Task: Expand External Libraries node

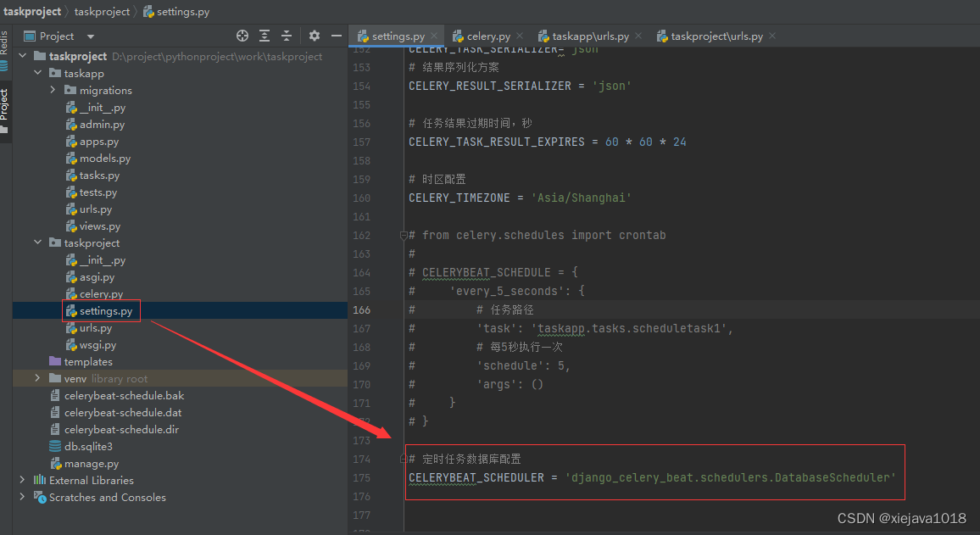Action: pos(22,481)
